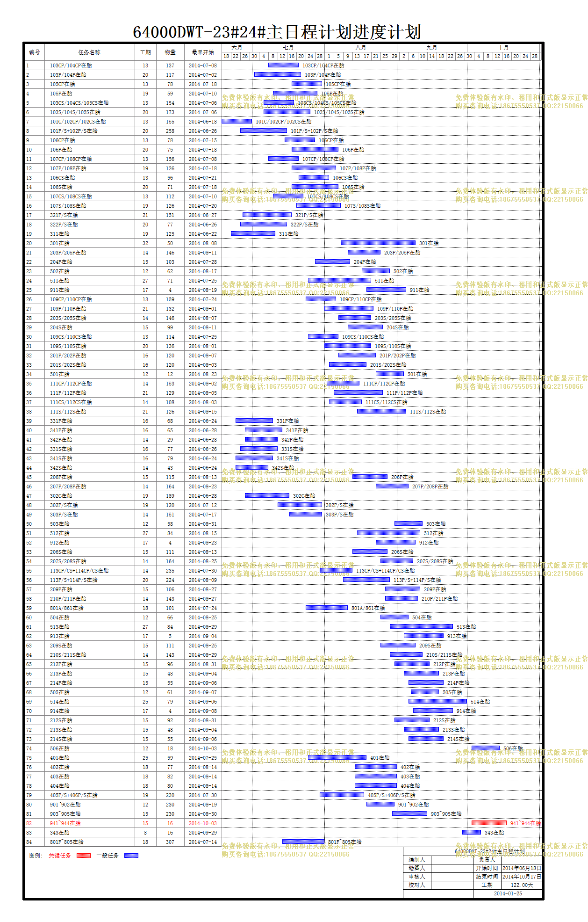Click the 工期 column header in the task table
Screen dimensions: 588x922
[x=145, y=52]
